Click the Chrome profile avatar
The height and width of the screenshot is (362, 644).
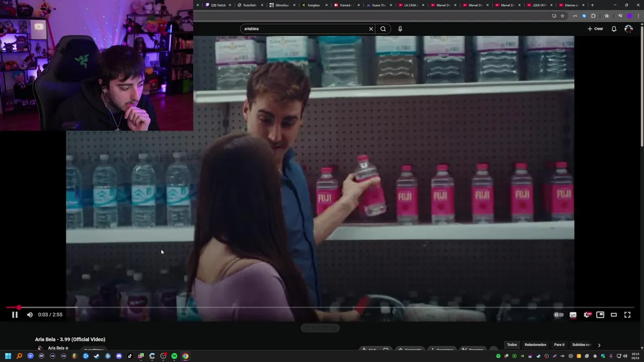pyautogui.click(x=629, y=16)
